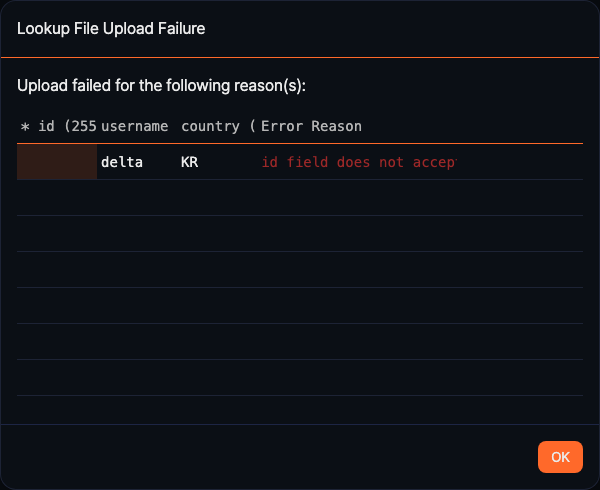
Task: Click the empty footer area left of OK
Action: pyautogui.click(x=270, y=457)
